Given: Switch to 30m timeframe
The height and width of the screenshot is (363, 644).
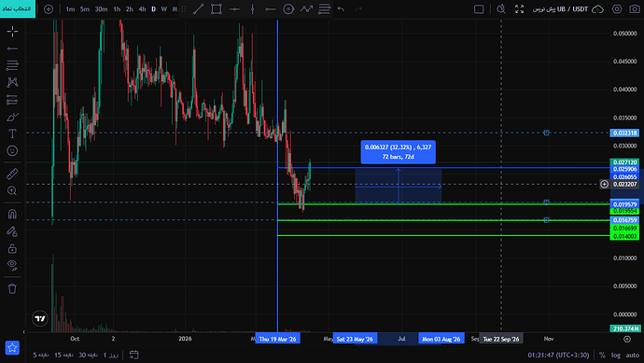Looking at the screenshot, I should 101,9.
